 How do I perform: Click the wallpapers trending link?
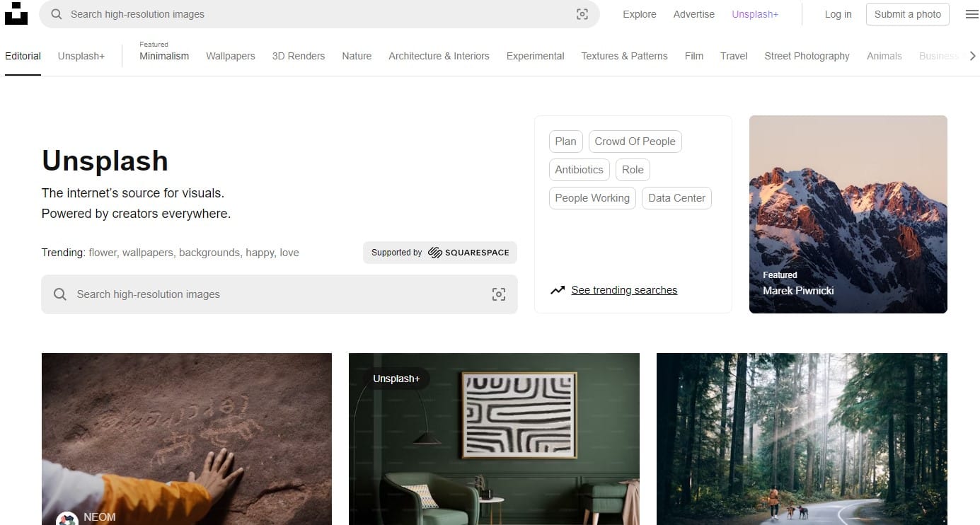(147, 252)
